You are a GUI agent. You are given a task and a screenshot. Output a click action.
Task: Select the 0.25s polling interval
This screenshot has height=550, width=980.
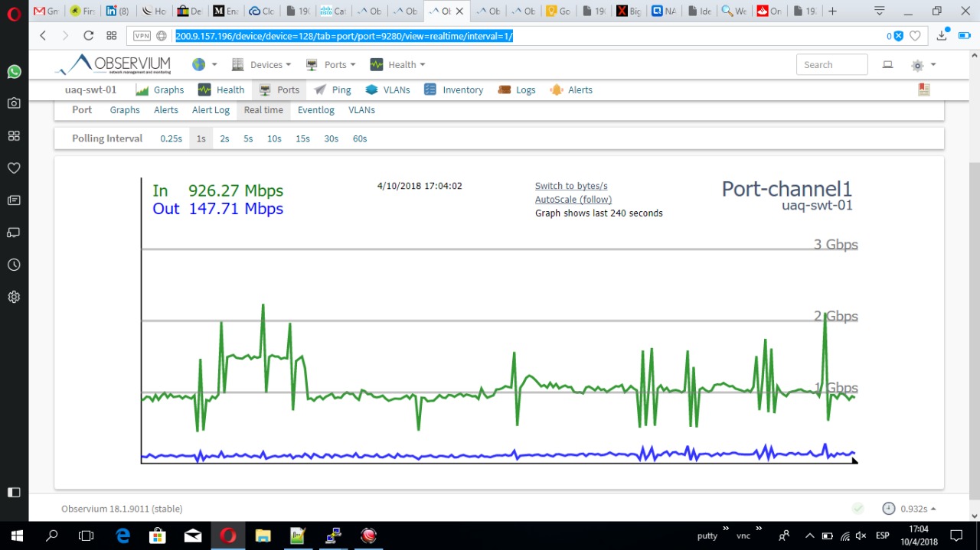pyautogui.click(x=171, y=138)
